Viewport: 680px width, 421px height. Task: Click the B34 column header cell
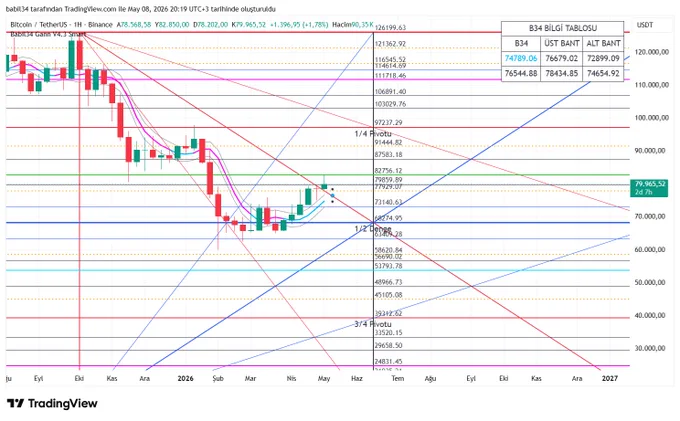pos(521,43)
